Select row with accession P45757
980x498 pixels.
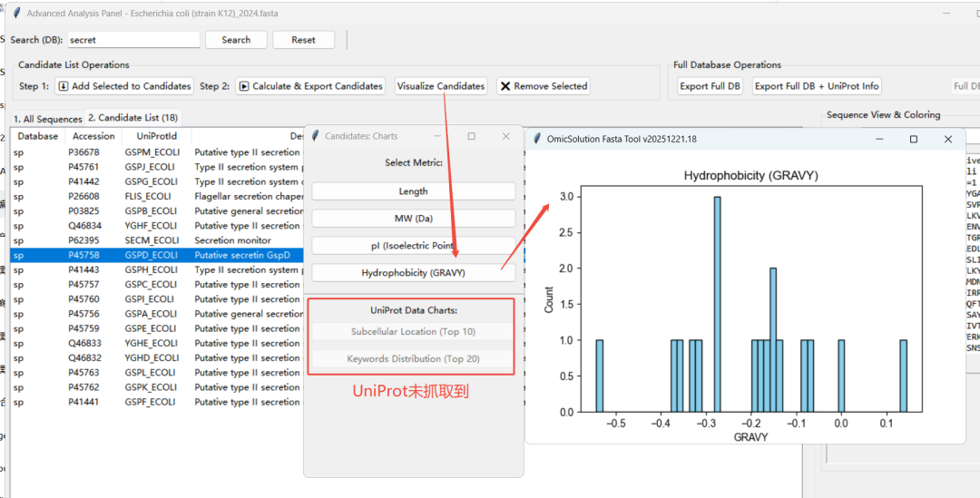tap(157, 284)
